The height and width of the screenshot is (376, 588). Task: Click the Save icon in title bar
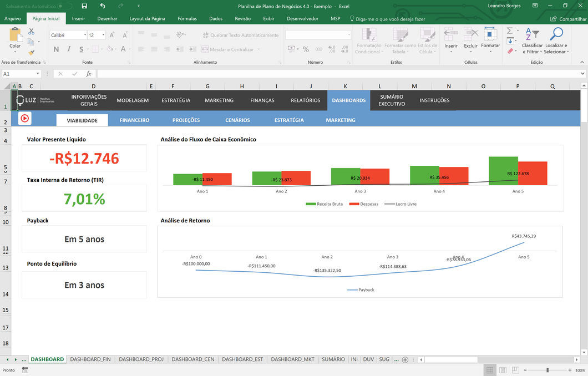pyautogui.click(x=84, y=6)
